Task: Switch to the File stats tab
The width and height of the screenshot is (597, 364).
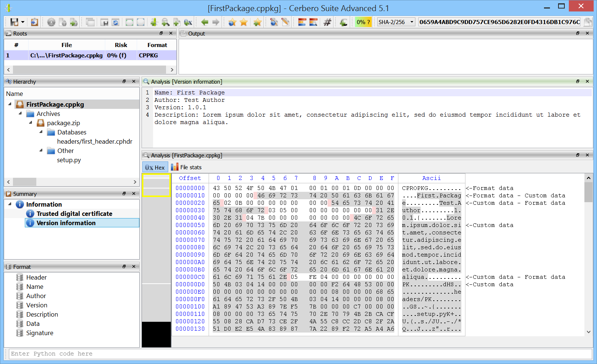Action: (186, 167)
